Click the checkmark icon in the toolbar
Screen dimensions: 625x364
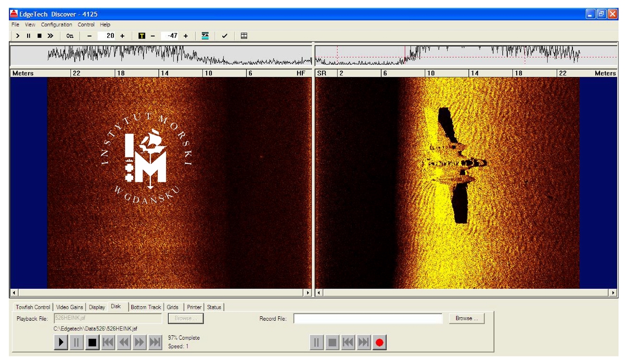click(225, 36)
